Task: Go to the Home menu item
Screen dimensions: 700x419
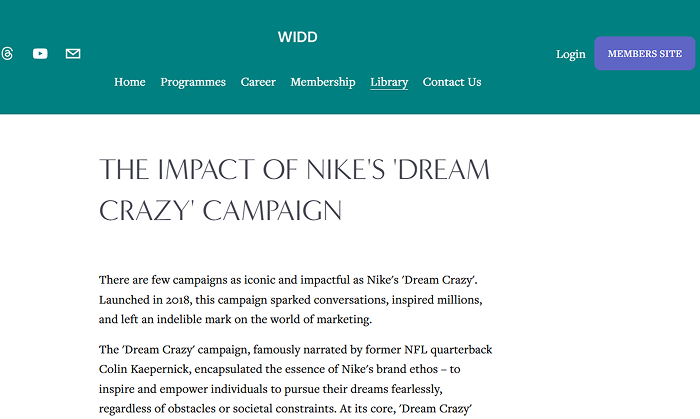Action: click(x=130, y=82)
